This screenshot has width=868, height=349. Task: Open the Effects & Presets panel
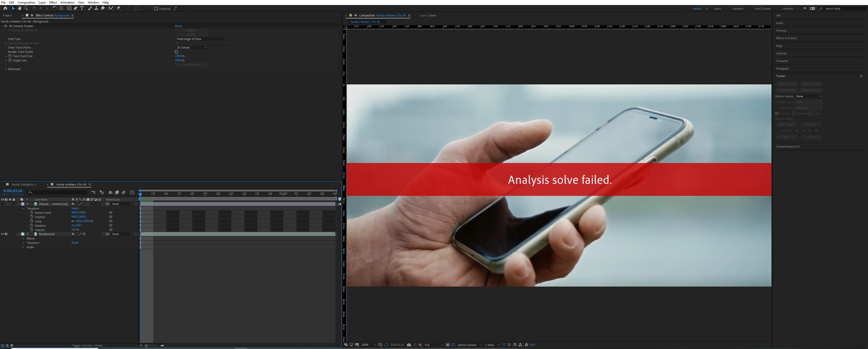point(786,38)
